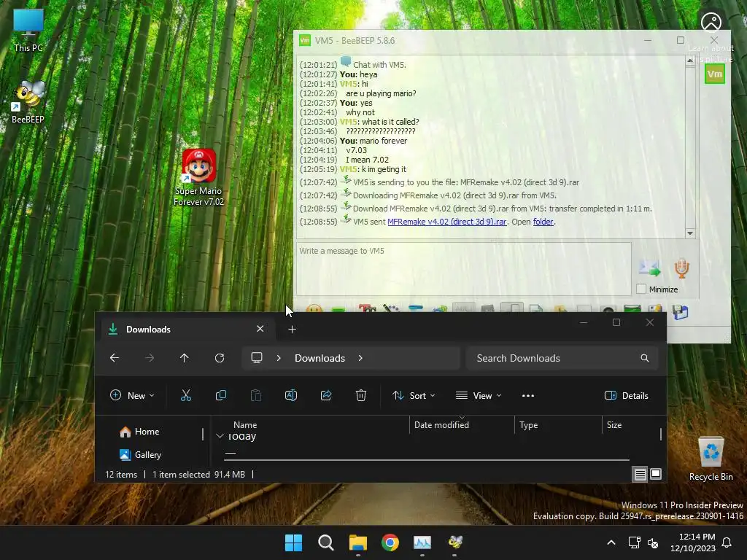The image size is (747, 560).
Task: Sort by the Date modified column
Action: click(441, 425)
